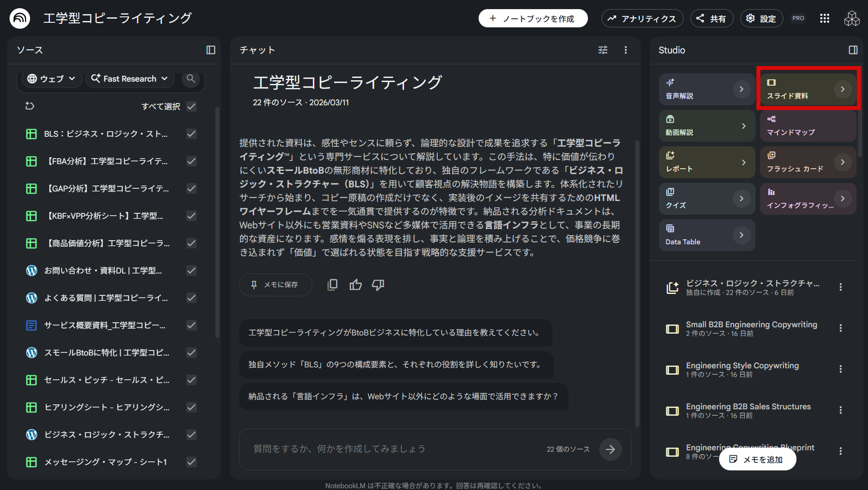Open more options for Engineering Copywriting Blueprint
868x490 pixels.
coord(841,451)
